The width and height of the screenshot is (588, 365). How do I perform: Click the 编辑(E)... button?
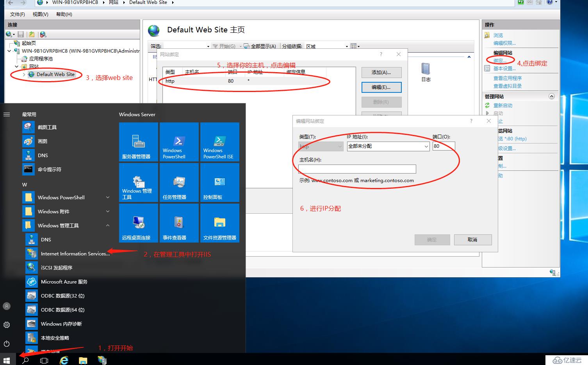pos(381,87)
